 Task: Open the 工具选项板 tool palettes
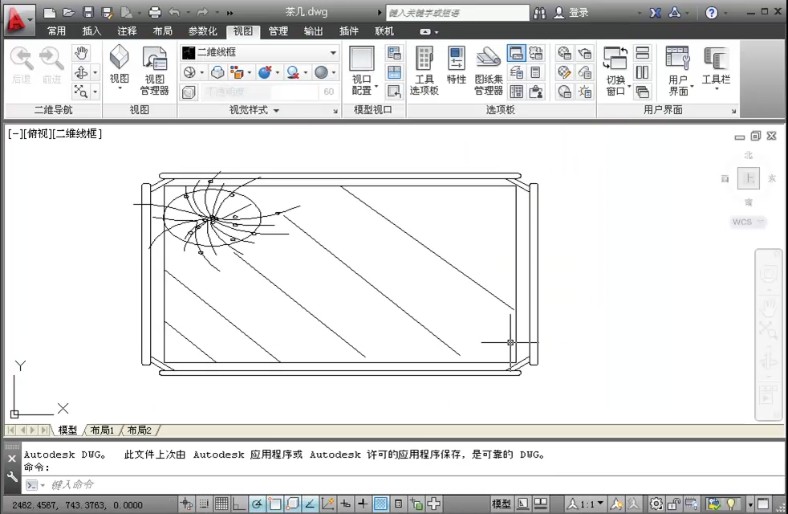[x=424, y=71]
